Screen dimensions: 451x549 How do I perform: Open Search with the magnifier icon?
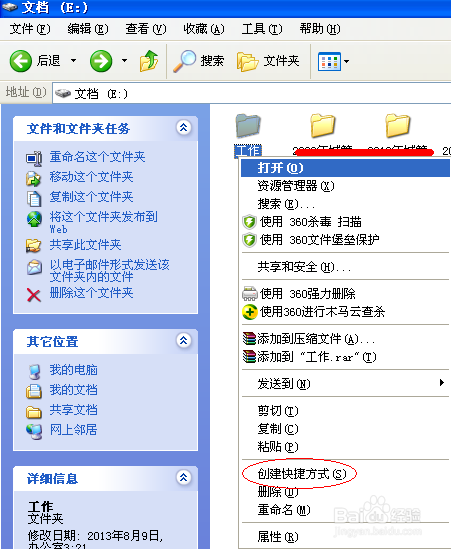click(185, 61)
